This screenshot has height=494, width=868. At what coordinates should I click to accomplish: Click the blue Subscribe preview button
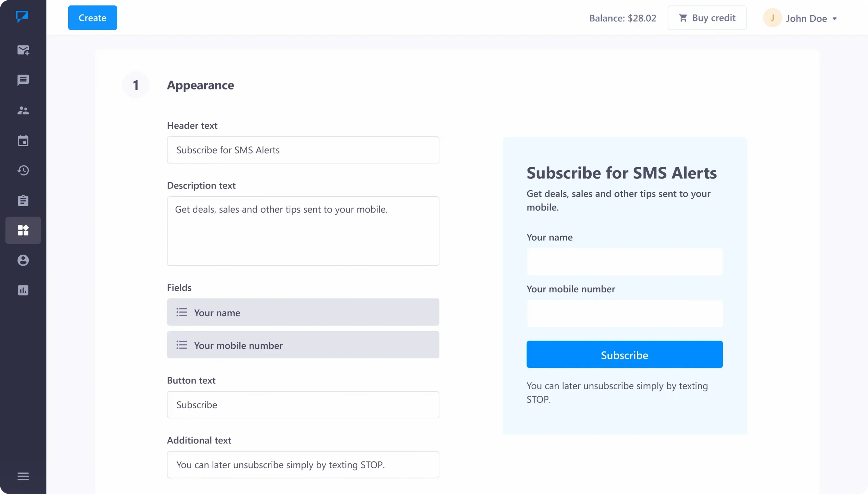click(624, 354)
